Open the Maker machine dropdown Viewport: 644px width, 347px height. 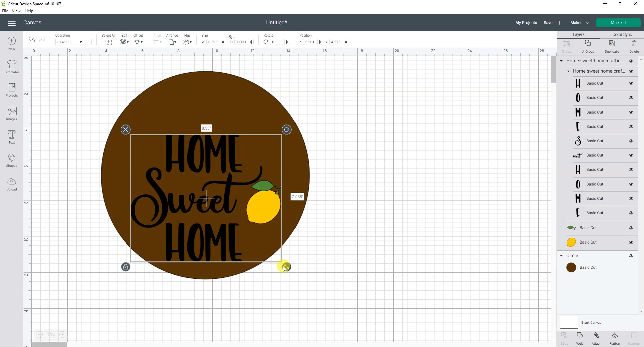[x=580, y=23]
